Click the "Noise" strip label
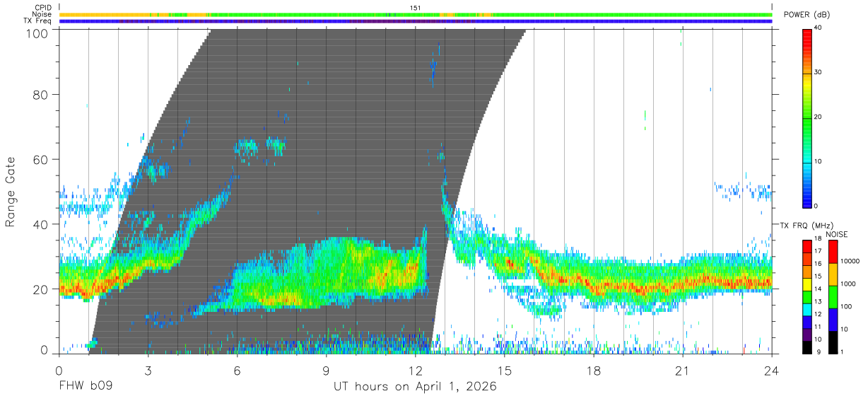Screen dimensions: 868x401 point(42,14)
